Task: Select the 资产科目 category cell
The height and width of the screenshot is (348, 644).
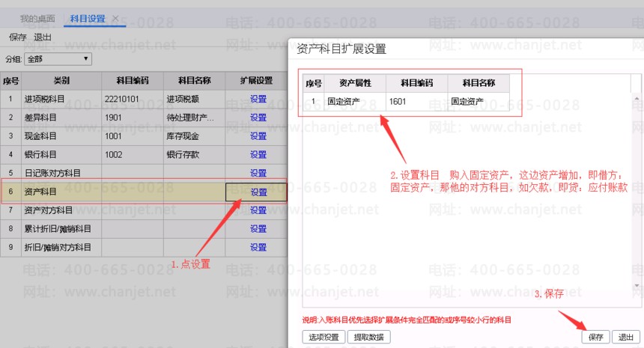Action: [61, 192]
